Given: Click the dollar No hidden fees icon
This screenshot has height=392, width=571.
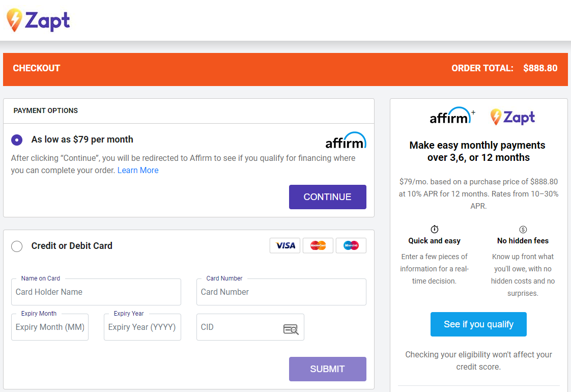Looking at the screenshot, I should point(523,229).
